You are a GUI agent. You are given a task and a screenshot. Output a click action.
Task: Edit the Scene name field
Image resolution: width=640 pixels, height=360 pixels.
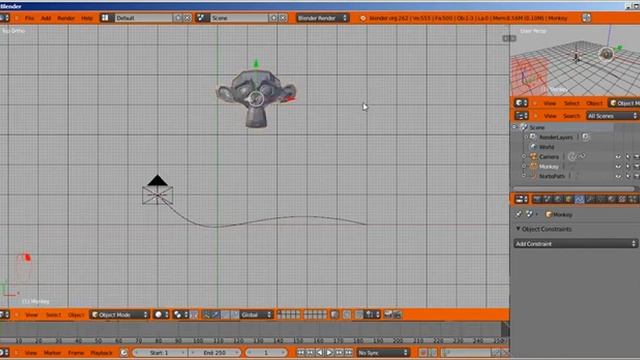[238, 18]
